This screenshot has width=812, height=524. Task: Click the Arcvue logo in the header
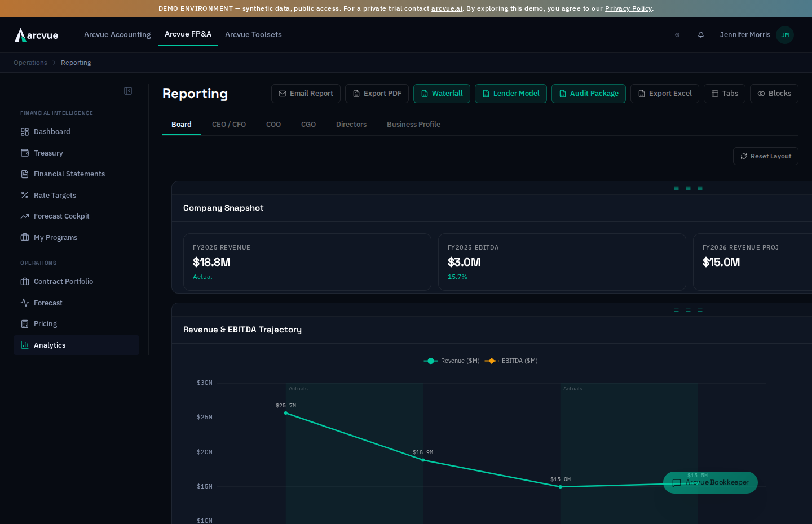(37, 35)
